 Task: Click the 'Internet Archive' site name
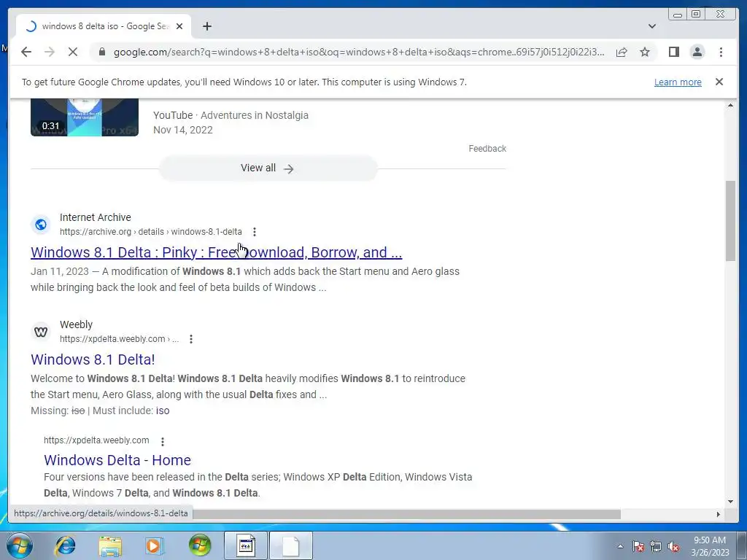(96, 217)
